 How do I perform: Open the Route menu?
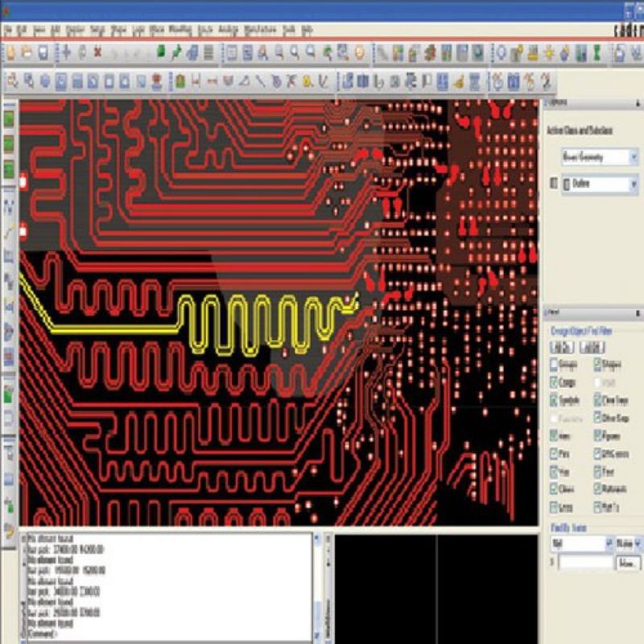205,30
